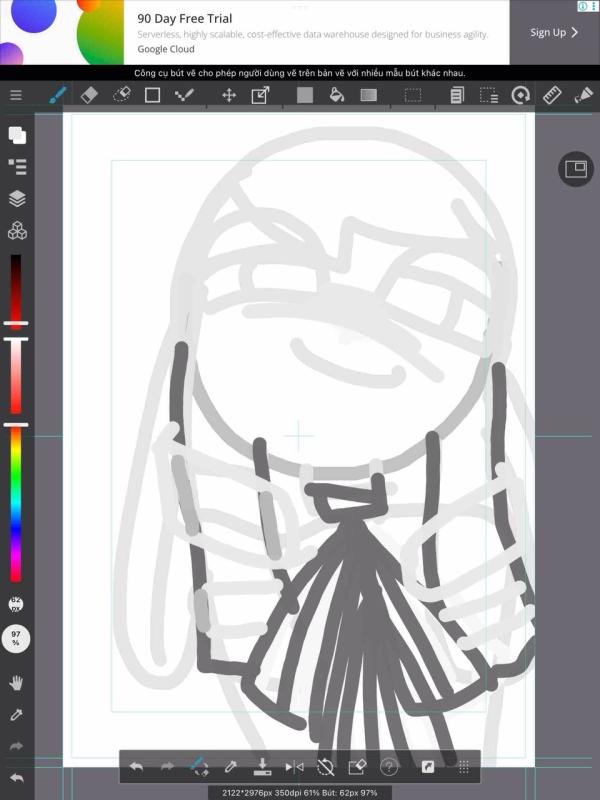
Task: Select the Gradient tool
Action: (369, 95)
